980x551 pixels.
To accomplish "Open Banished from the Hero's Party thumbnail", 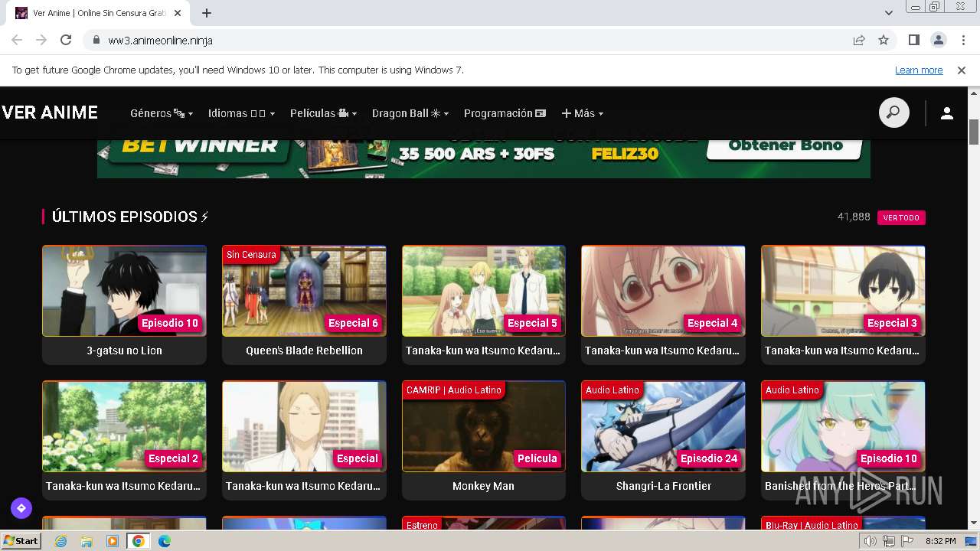I will [x=843, y=426].
